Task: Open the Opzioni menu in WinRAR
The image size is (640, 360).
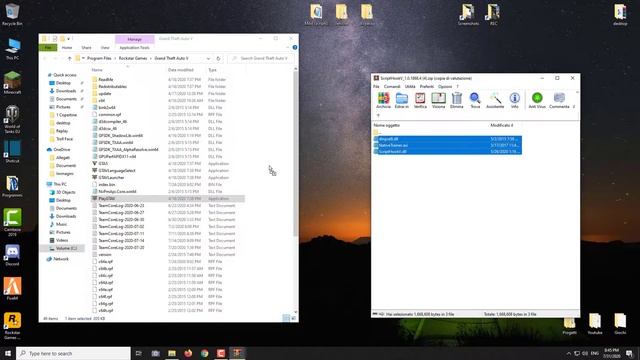Action: point(445,87)
